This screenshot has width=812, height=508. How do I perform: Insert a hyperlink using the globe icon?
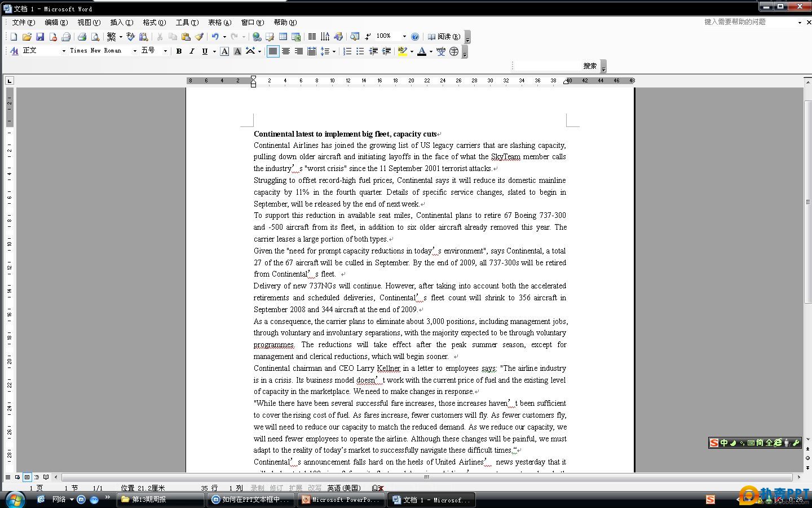pos(257,37)
